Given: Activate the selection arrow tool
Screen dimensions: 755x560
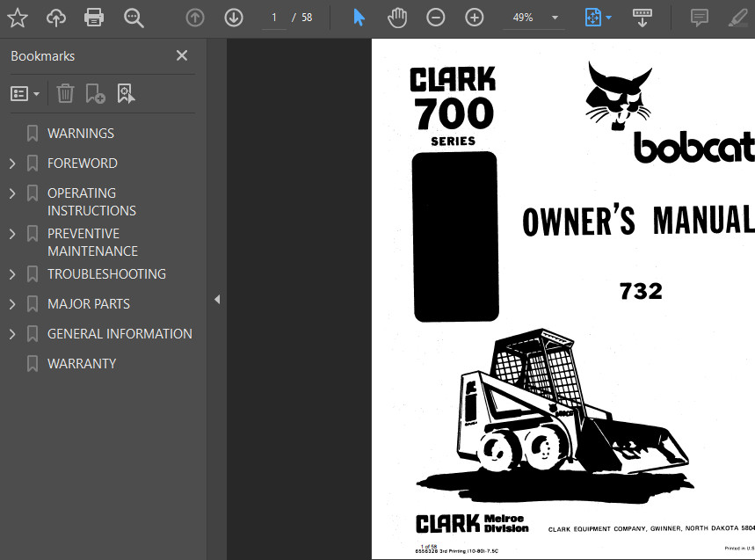Looking at the screenshot, I should coord(359,18).
